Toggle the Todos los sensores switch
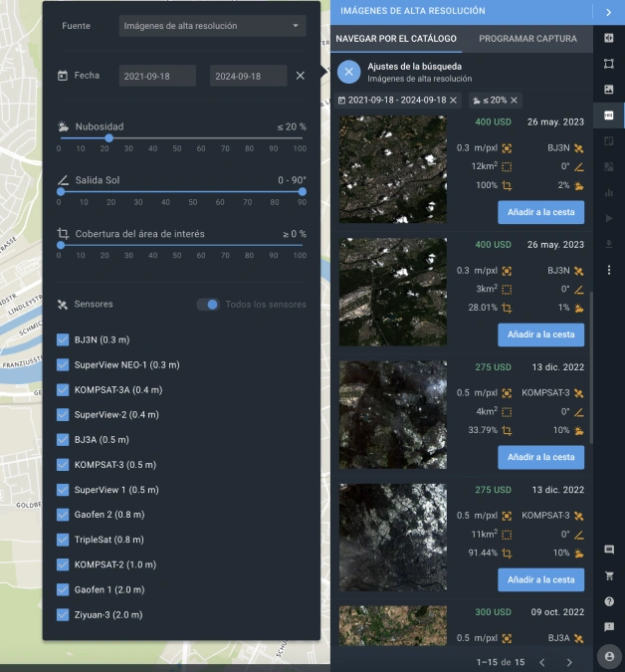This screenshot has width=625, height=672. tap(208, 305)
